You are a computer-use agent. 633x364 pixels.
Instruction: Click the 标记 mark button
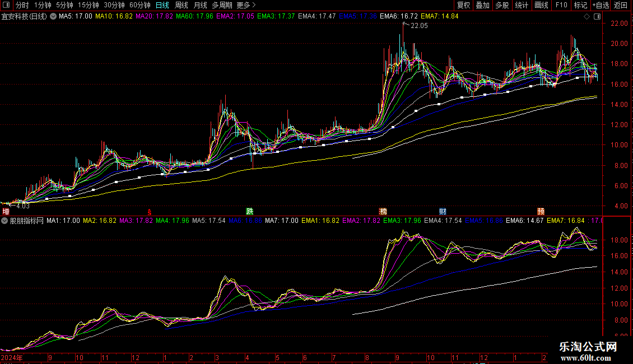(580, 5)
